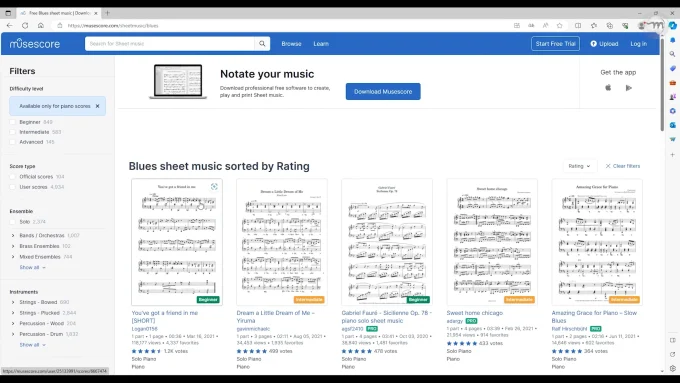
Task: Open new browser tab plus icon
Action: [108, 13]
